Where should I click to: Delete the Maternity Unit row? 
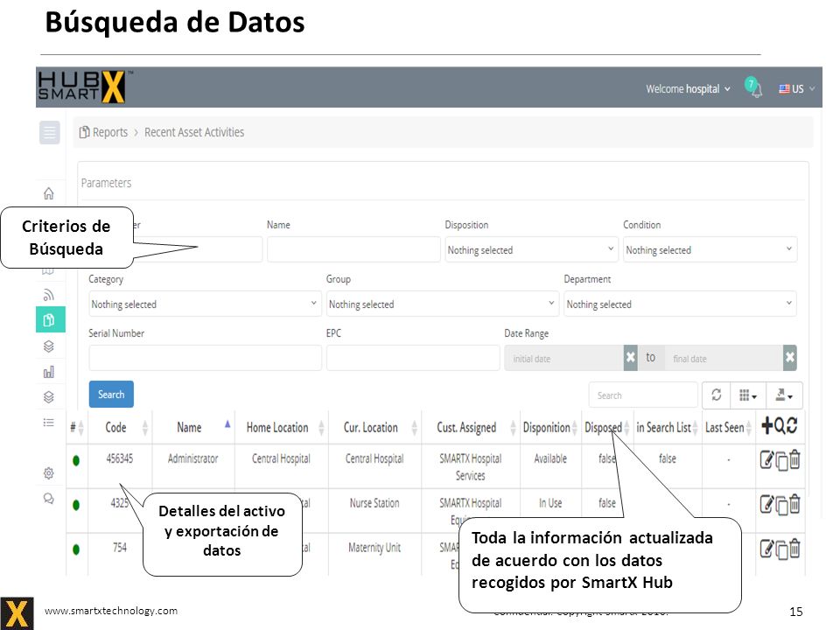click(x=794, y=549)
